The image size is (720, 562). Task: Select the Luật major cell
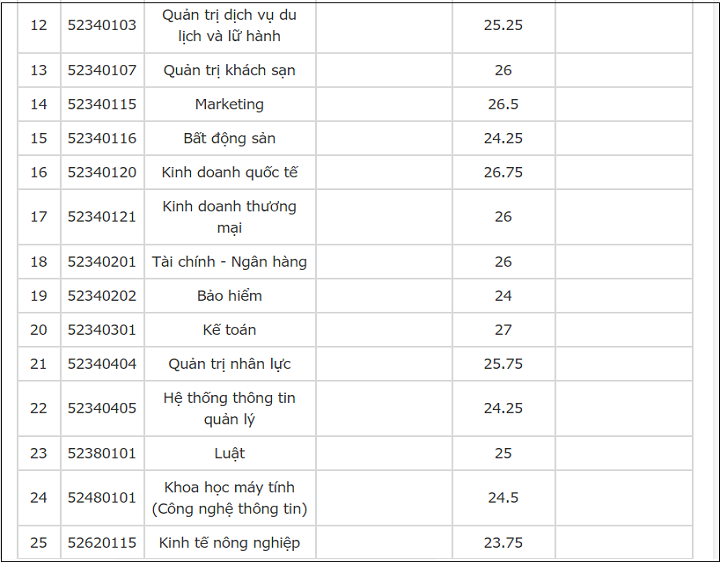coord(229,453)
